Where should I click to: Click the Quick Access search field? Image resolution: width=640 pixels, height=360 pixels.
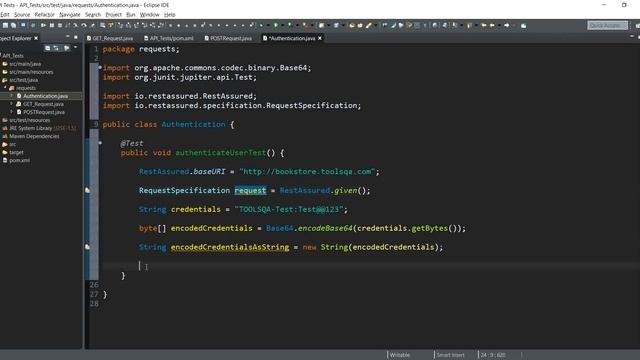(607, 25)
